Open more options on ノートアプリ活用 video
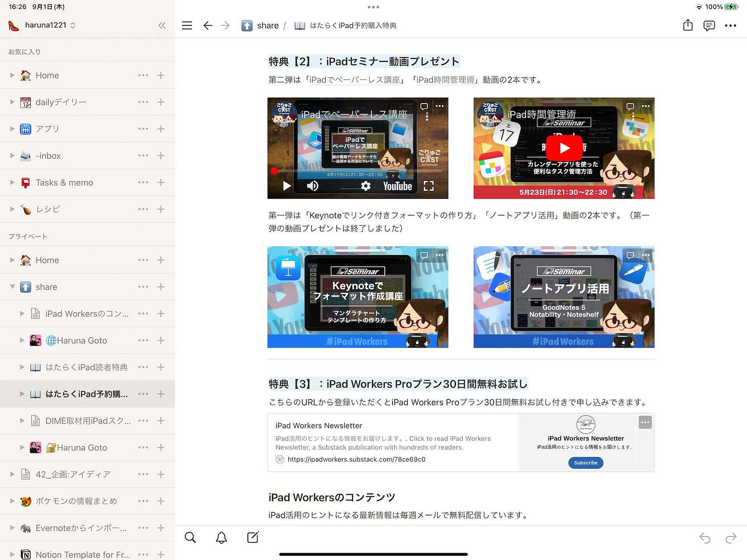 tap(646, 255)
